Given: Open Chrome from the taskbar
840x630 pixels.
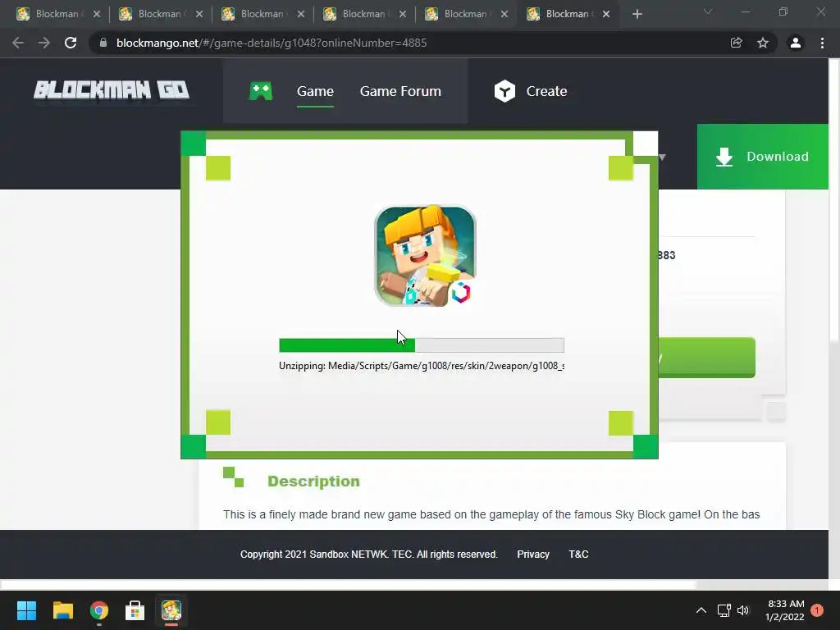Looking at the screenshot, I should pyautogui.click(x=99, y=610).
